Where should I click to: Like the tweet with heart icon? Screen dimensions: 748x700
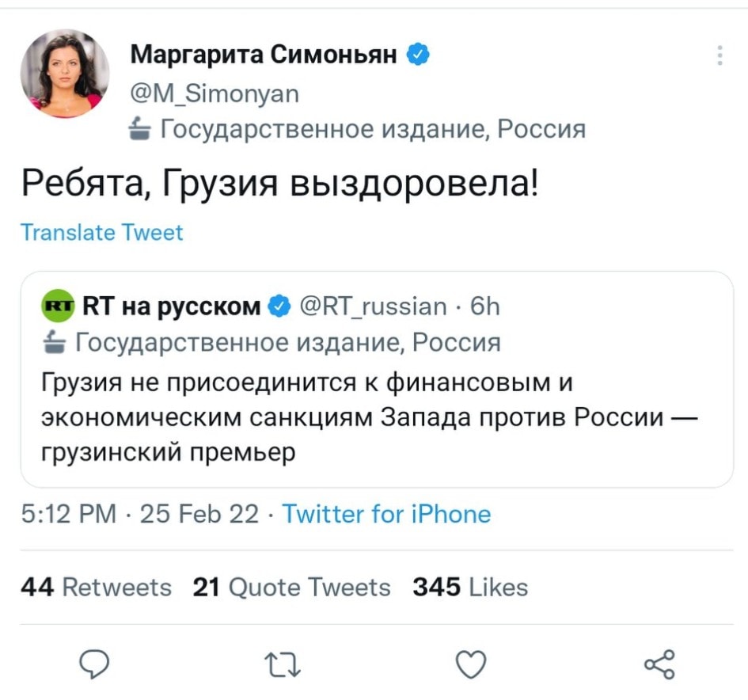(472, 664)
